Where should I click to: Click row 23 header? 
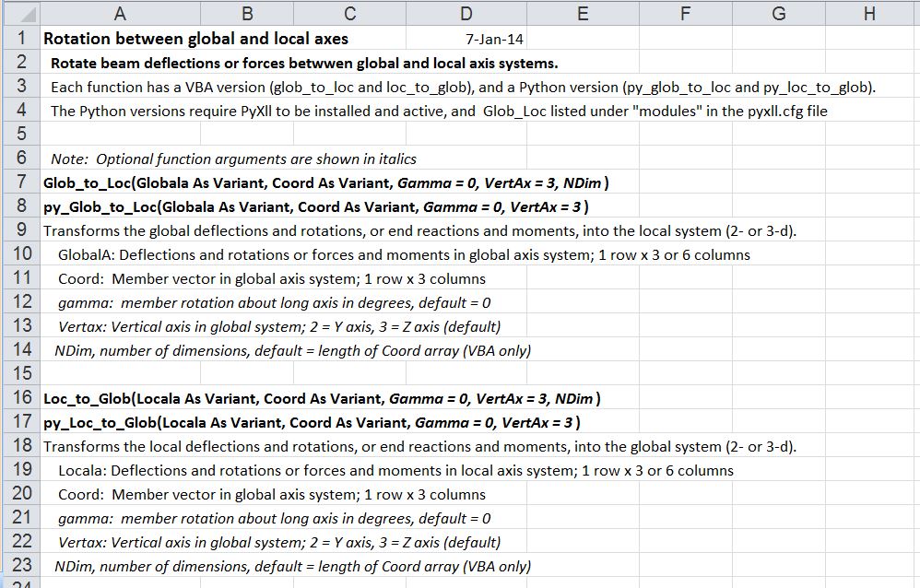[x=20, y=566]
